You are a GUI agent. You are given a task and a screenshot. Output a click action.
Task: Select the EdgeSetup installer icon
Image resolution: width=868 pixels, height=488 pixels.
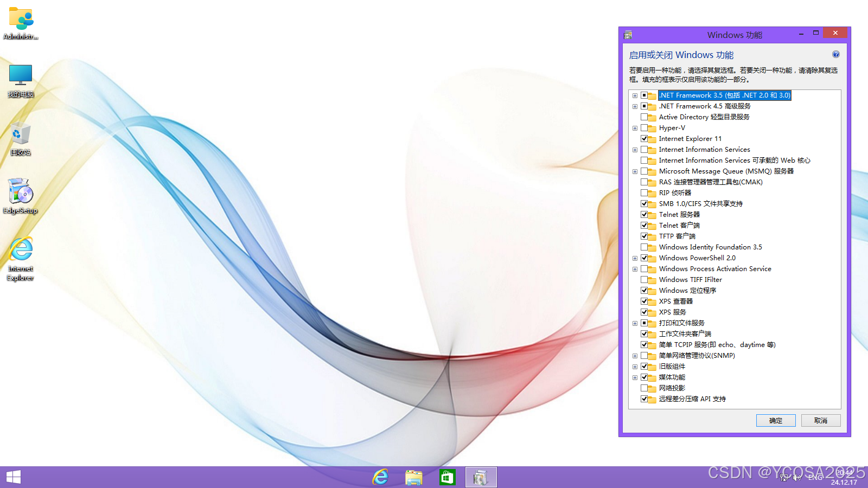click(21, 196)
